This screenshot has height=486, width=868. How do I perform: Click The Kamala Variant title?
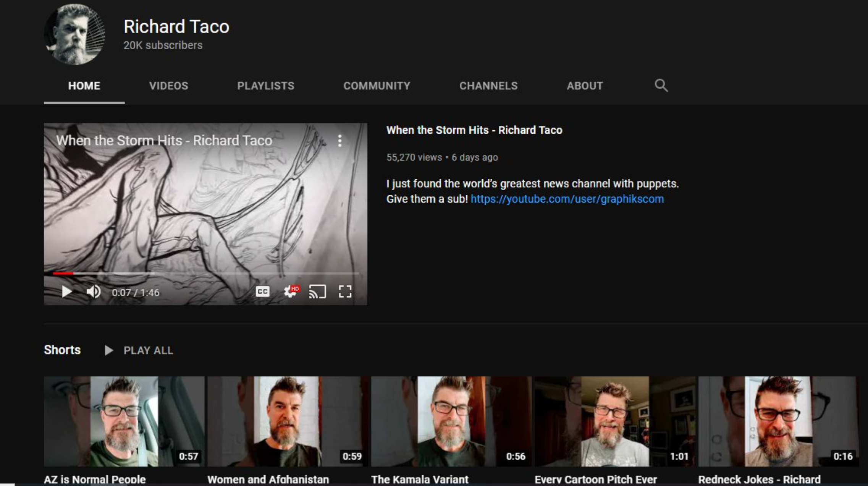point(420,480)
